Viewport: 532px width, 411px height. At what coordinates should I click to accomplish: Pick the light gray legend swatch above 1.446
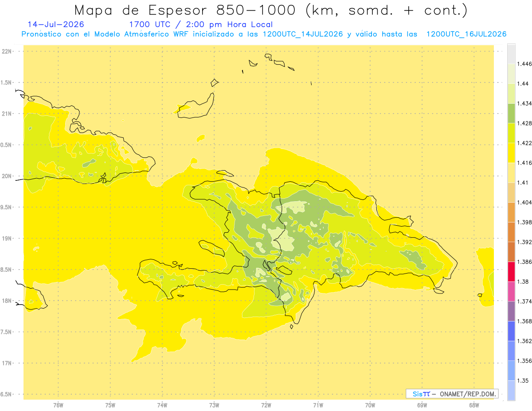511,54
